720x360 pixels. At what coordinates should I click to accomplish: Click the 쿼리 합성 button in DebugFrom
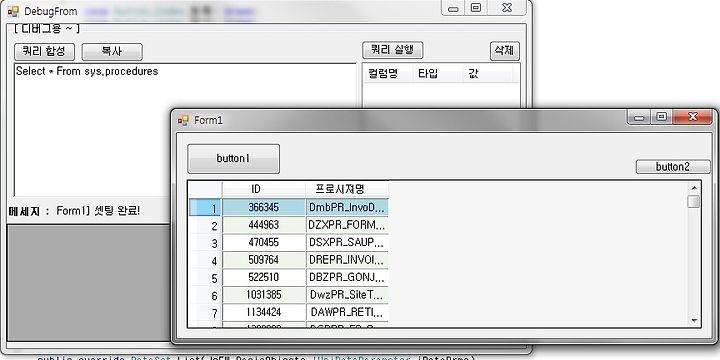click(x=44, y=51)
